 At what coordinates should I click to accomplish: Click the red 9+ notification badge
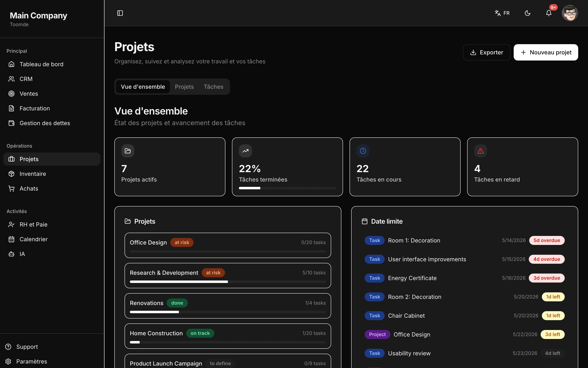tap(553, 8)
